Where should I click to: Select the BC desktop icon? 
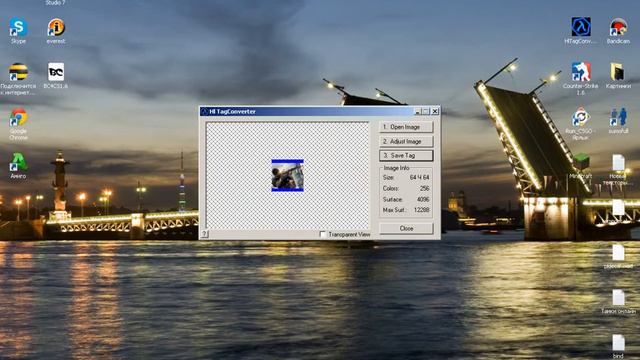pyautogui.click(x=56, y=73)
